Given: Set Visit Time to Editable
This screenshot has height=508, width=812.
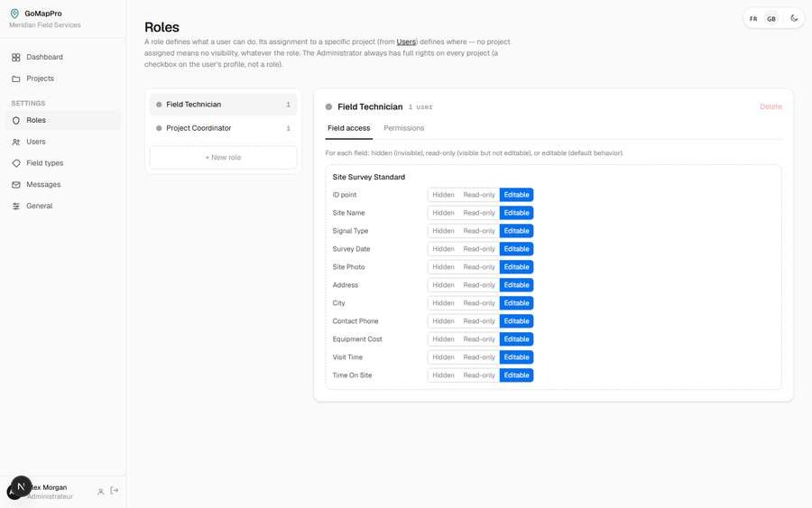Looking at the screenshot, I should pyautogui.click(x=516, y=358).
